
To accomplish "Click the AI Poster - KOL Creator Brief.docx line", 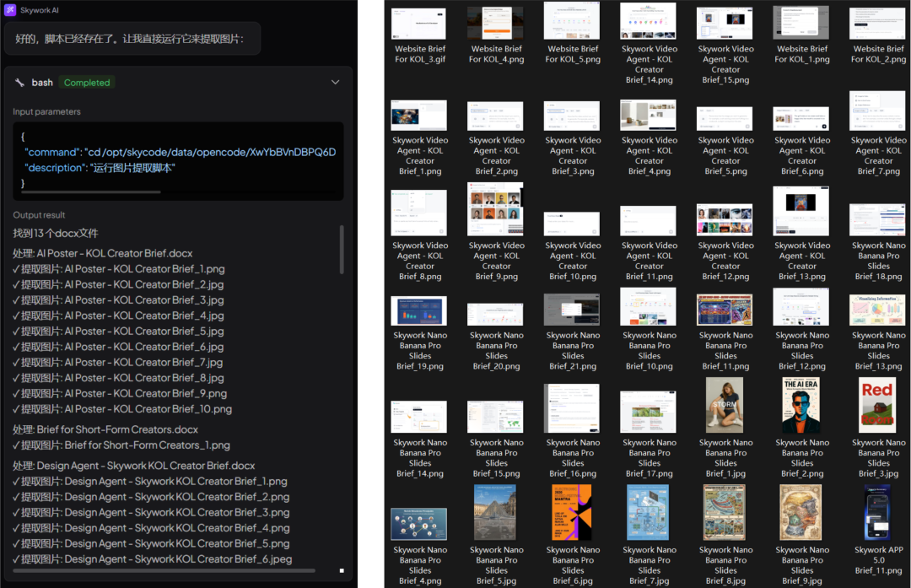I will [x=103, y=253].
